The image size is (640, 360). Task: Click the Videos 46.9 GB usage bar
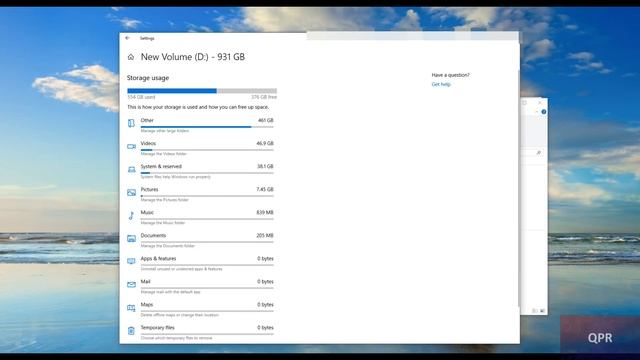[x=207, y=150]
